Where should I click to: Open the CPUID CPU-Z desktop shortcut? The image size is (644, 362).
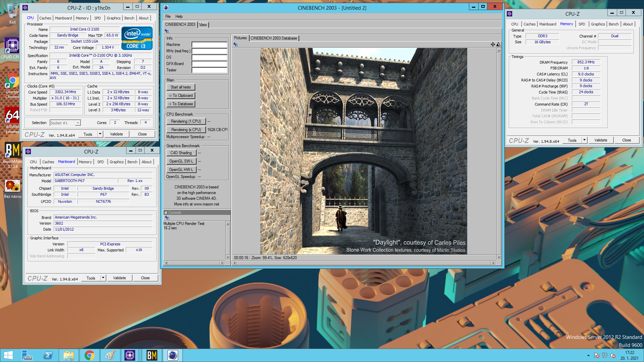12,49
